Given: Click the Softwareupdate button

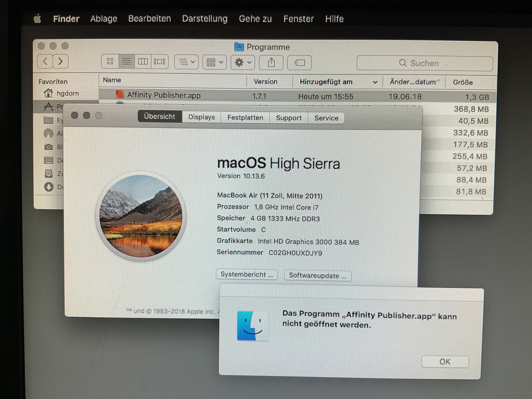Looking at the screenshot, I should click(318, 275).
